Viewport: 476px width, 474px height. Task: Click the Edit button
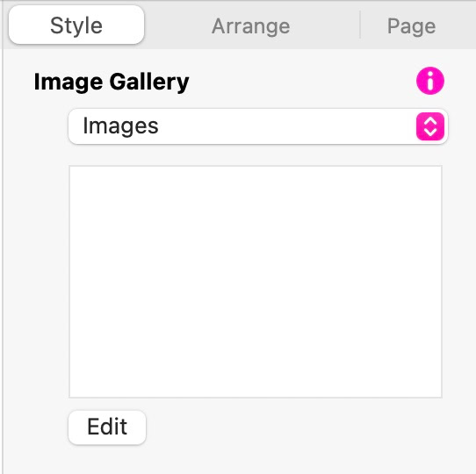(x=107, y=427)
